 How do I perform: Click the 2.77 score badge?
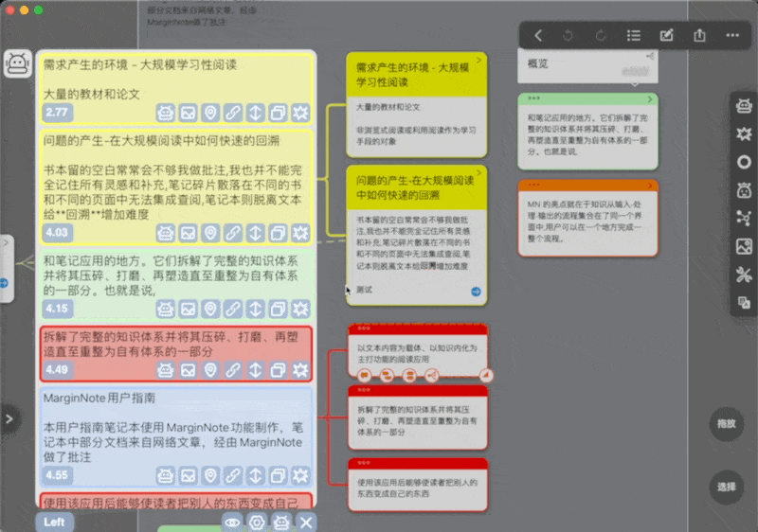pos(57,113)
